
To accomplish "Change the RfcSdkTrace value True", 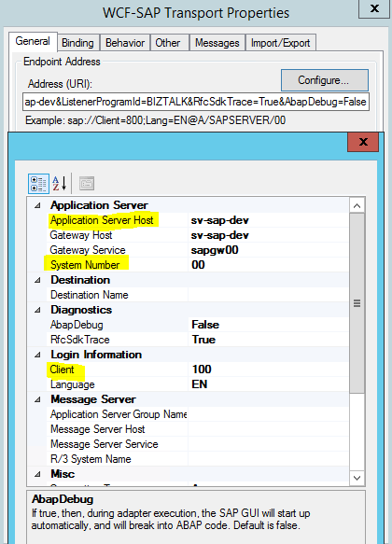I will [268, 340].
